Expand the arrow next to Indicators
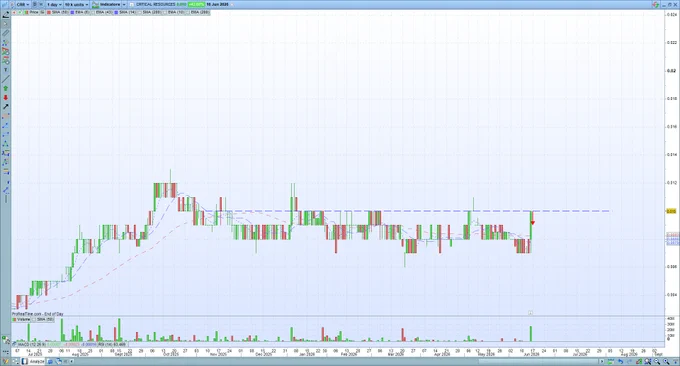The height and width of the screenshot is (366, 680). click(x=124, y=4)
